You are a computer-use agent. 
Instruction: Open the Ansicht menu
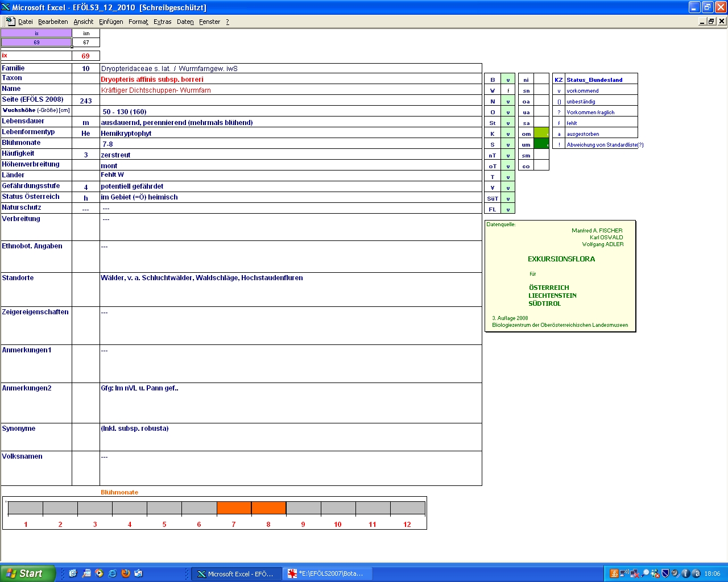click(x=84, y=22)
